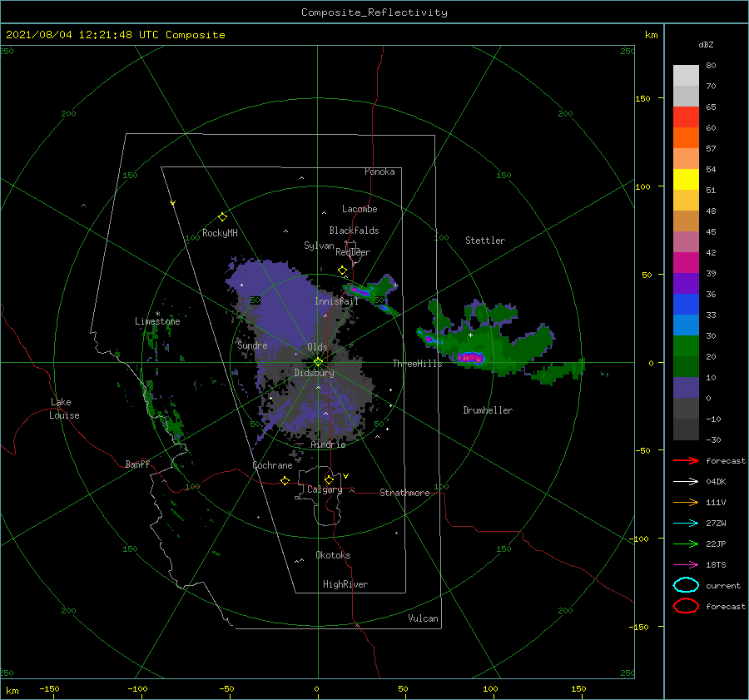Viewport: 749px width, 700px height.
Task: Click the Banff label
Action: pyautogui.click(x=137, y=464)
